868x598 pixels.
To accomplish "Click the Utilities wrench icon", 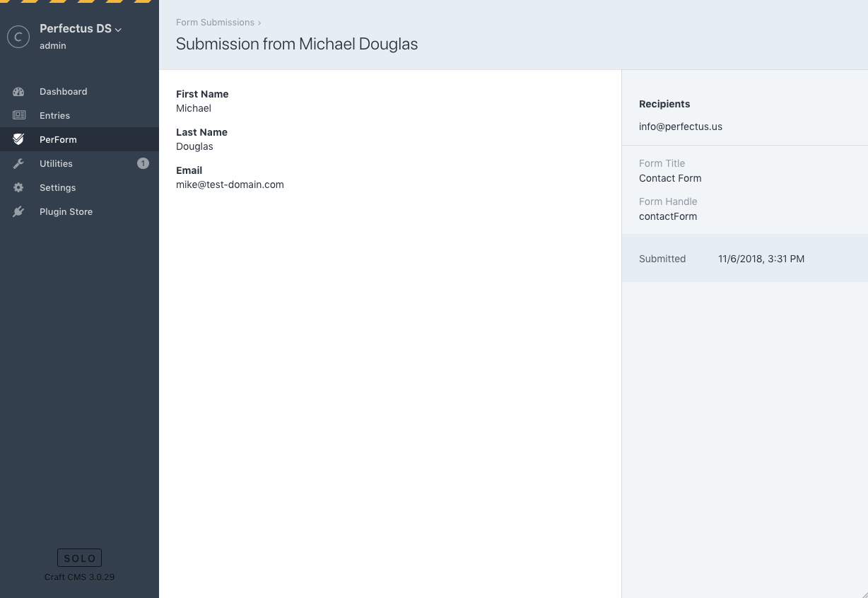I will pyautogui.click(x=18, y=164).
